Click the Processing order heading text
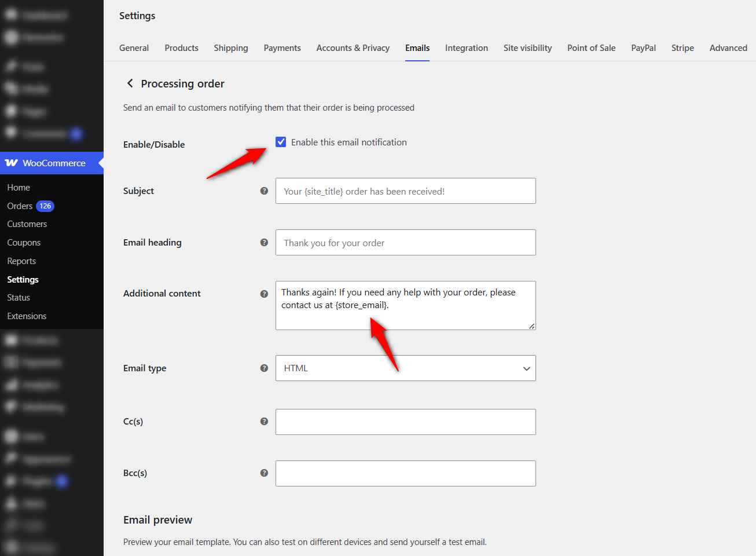 (x=182, y=83)
